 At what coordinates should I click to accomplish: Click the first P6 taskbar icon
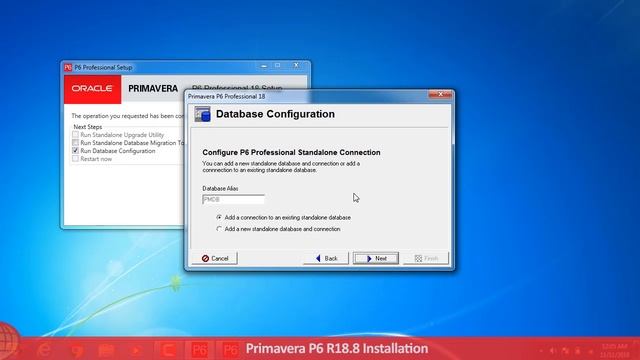tap(200, 350)
